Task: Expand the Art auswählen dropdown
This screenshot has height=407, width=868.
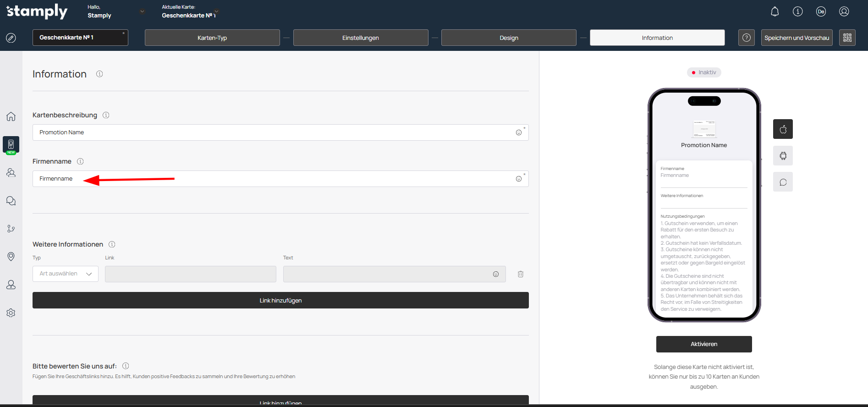Action: point(66,274)
